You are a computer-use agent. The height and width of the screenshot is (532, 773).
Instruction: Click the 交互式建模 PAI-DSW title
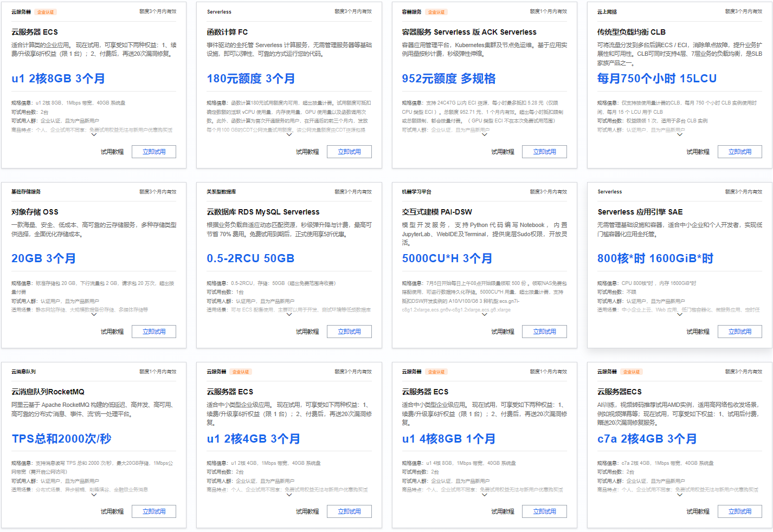coord(437,212)
